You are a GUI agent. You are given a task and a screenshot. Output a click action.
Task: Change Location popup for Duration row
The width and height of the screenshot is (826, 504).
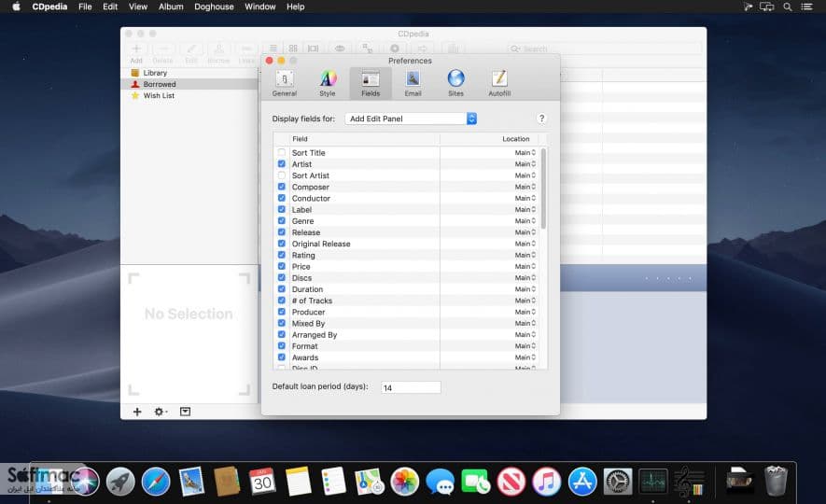525,289
